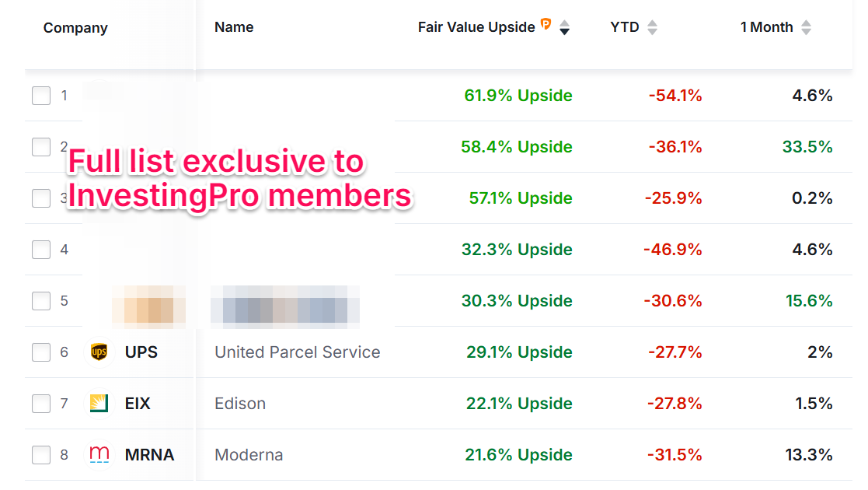This screenshot has width=868, height=490.
Task: Click the Edison company name link
Action: [240, 404]
